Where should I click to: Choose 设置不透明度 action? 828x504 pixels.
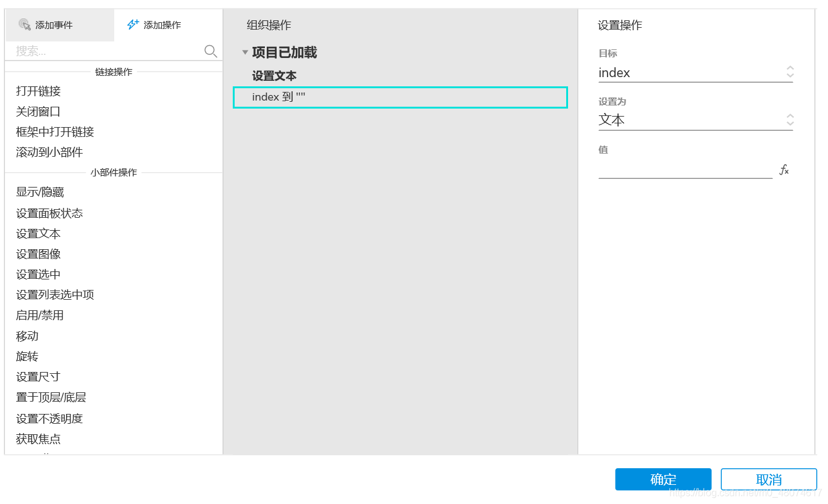point(49,419)
